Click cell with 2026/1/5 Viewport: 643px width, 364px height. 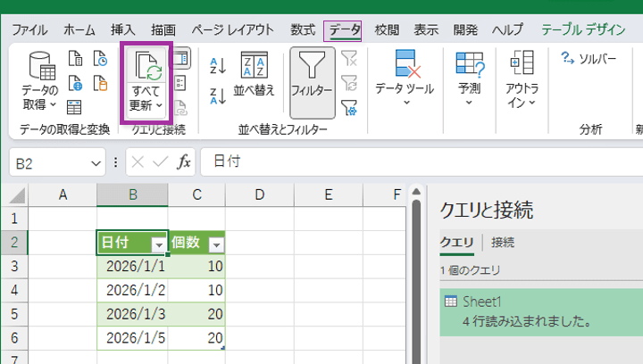[x=132, y=338]
